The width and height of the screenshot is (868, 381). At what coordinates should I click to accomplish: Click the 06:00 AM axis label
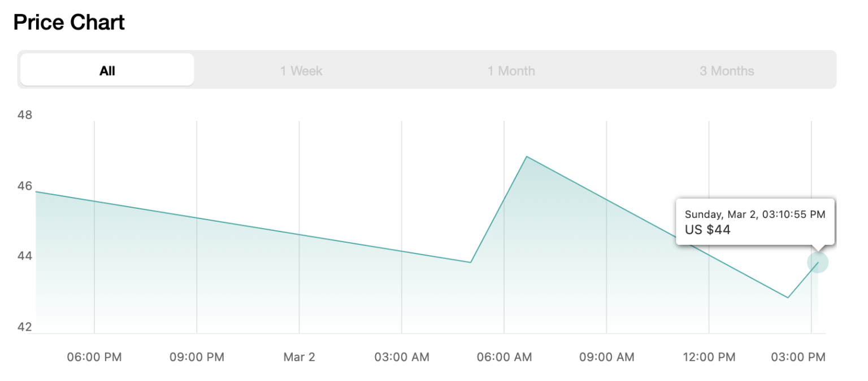click(504, 357)
